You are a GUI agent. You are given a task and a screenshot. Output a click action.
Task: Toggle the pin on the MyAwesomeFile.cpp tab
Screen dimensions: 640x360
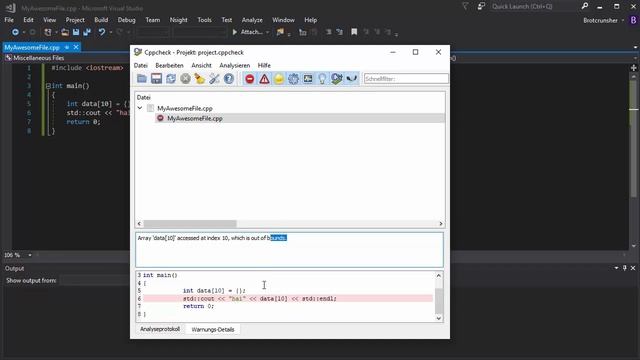tap(67, 47)
